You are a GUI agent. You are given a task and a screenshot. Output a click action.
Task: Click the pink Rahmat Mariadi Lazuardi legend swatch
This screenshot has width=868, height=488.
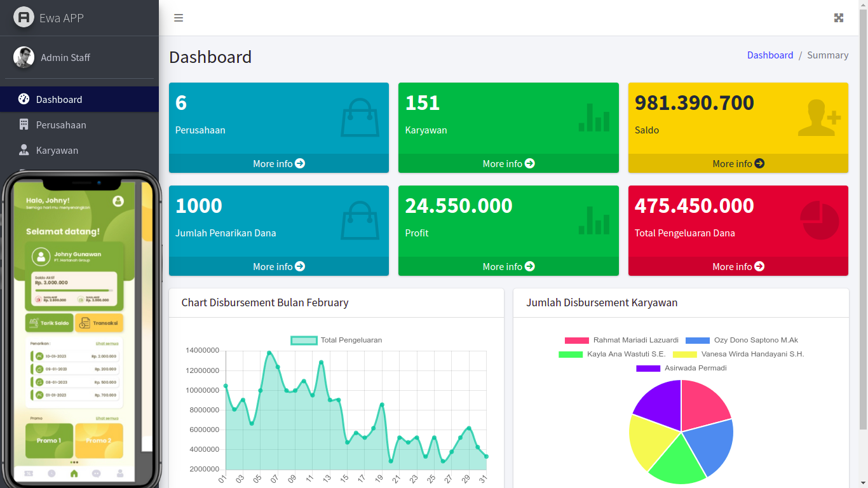[577, 341]
